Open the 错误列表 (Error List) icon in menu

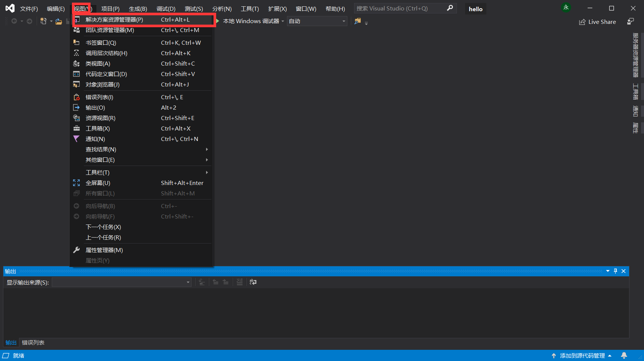tap(76, 97)
